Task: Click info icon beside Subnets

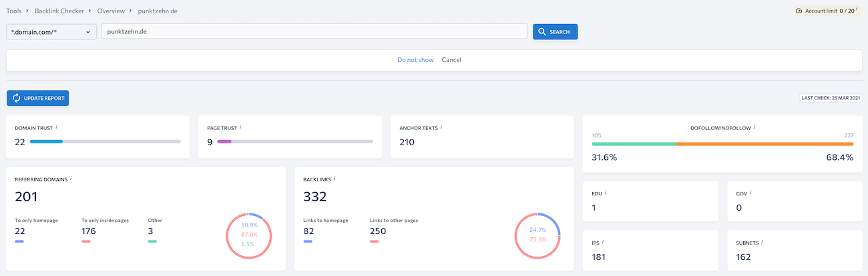Action: 761,242
